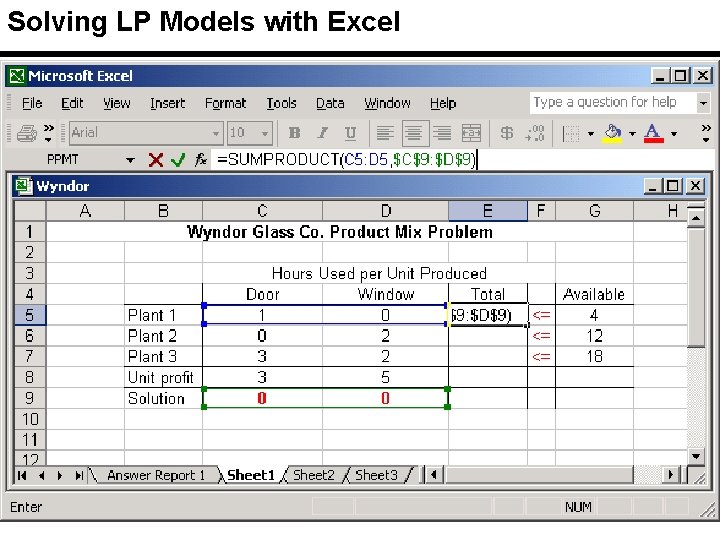Open the Borders dropdown arrow

point(591,134)
